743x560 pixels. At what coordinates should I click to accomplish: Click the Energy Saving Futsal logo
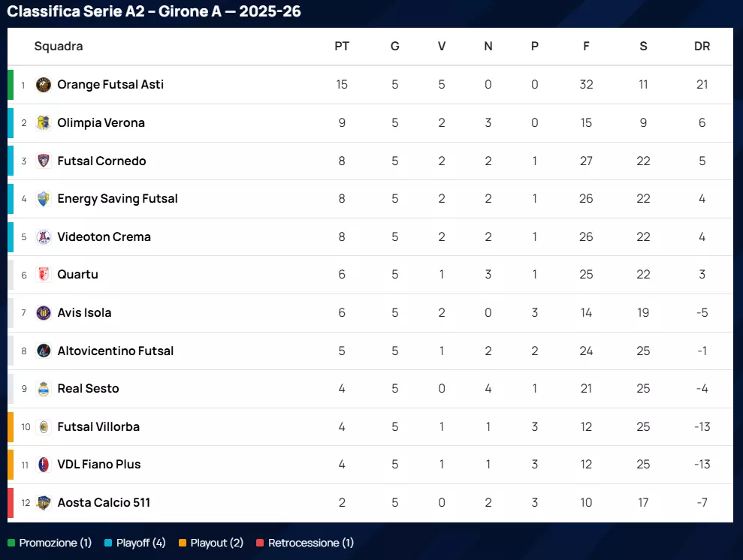point(44,199)
